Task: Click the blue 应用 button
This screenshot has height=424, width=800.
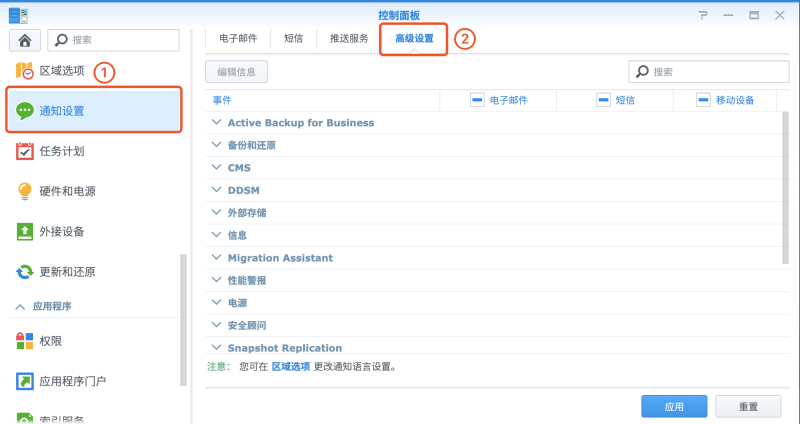Action: (x=674, y=407)
